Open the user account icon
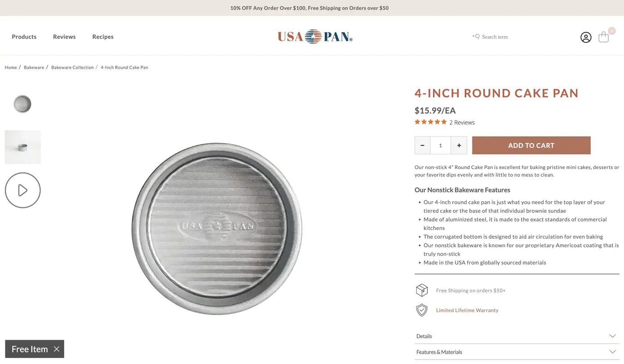Screen dimensions: 624x364 tap(585, 37)
